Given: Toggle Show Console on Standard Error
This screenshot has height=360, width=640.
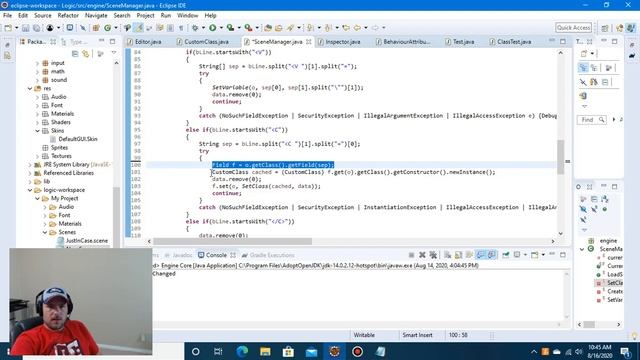Looking at the screenshot, I should [492, 255].
